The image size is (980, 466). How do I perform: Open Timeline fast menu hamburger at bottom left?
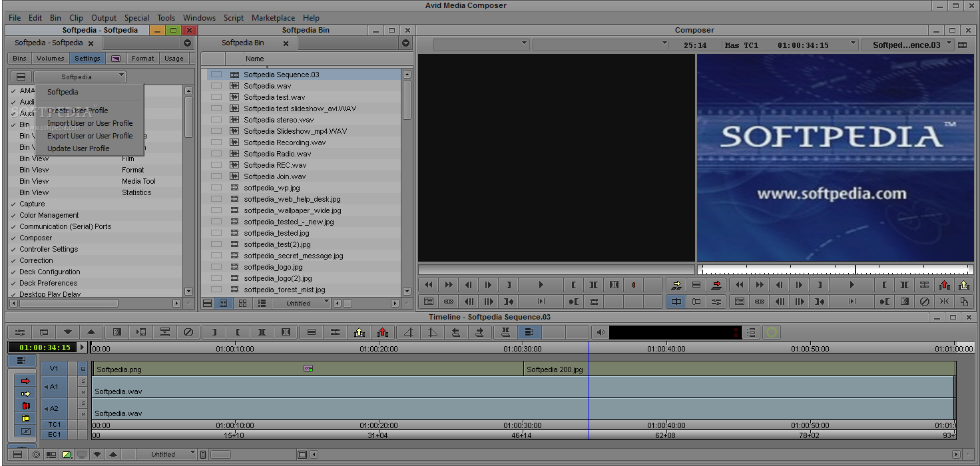(18, 455)
